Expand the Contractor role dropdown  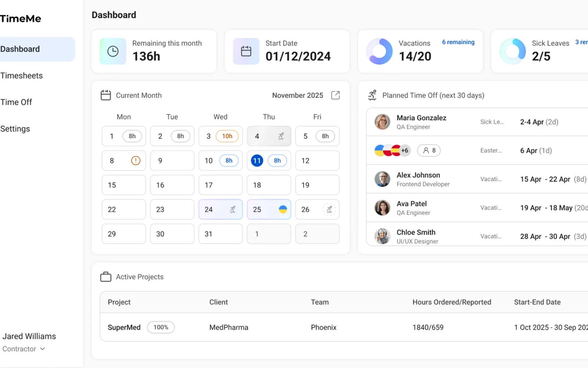pos(24,349)
